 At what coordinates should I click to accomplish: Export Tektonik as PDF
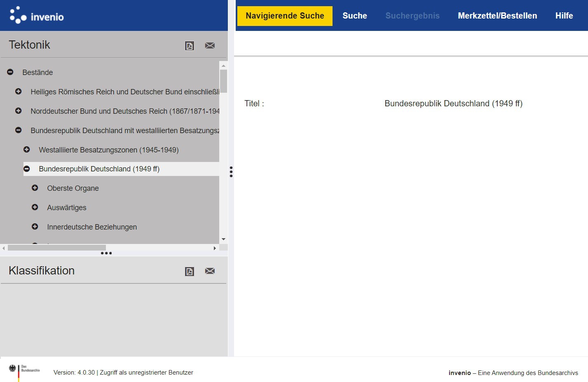pyautogui.click(x=190, y=46)
